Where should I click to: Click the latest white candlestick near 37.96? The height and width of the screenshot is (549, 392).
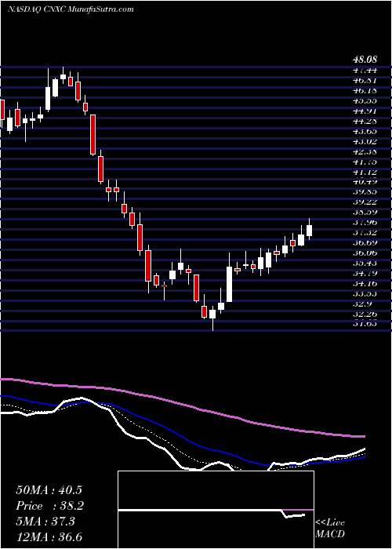tap(309, 229)
